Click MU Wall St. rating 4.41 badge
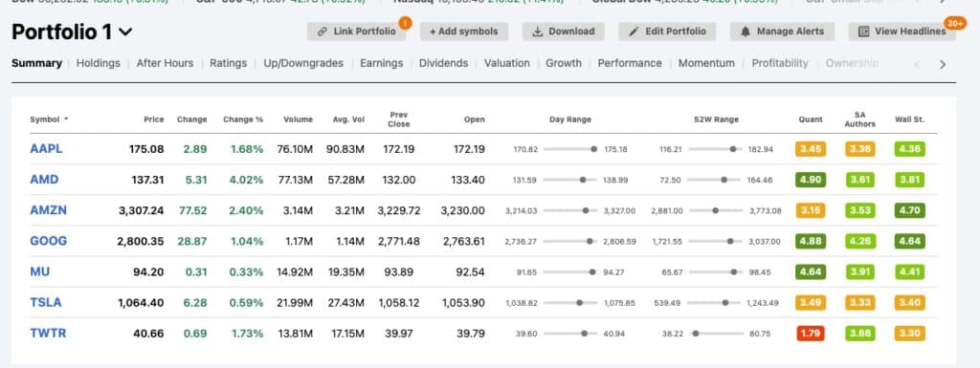 [909, 271]
